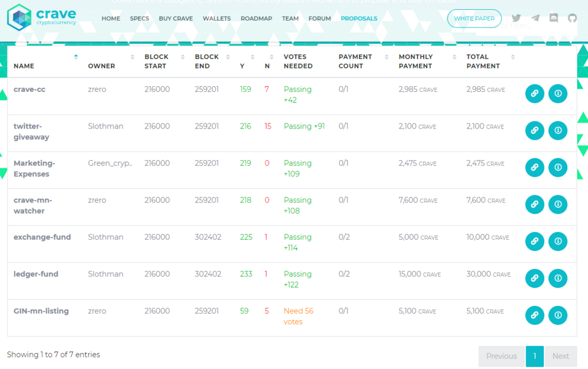The image size is (588, 369).
Task: Show info icon for Marketing-Expenses proposal
Action: pyautogui.click(x=558, y=167)
